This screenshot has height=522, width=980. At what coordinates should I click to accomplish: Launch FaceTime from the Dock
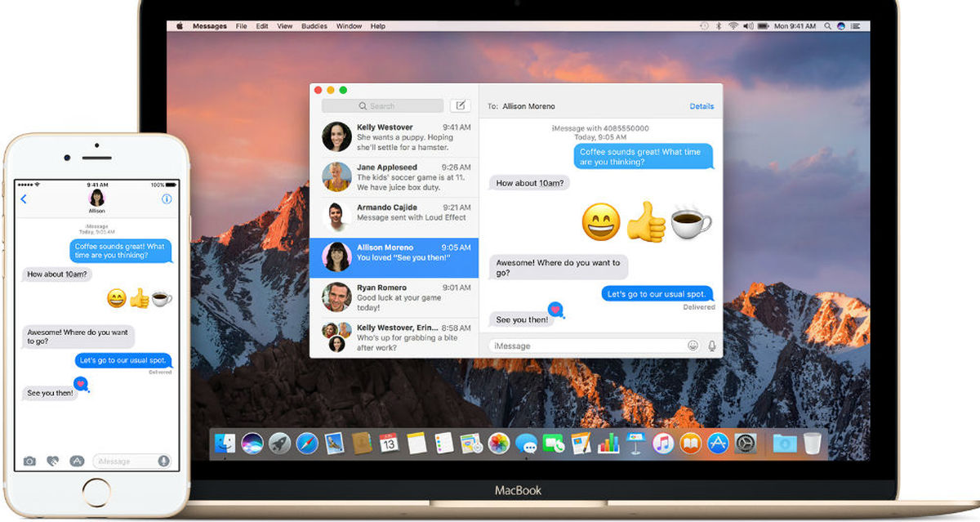point(554,444)
